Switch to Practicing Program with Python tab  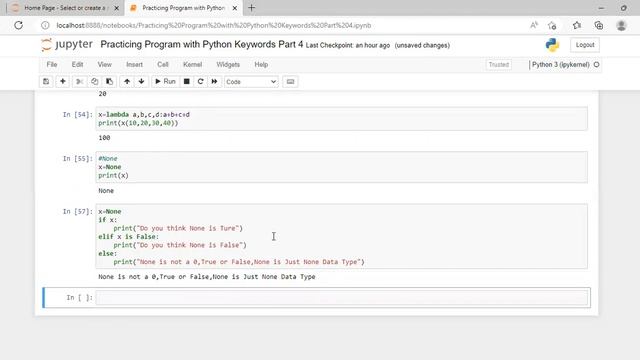coord(184,8)
